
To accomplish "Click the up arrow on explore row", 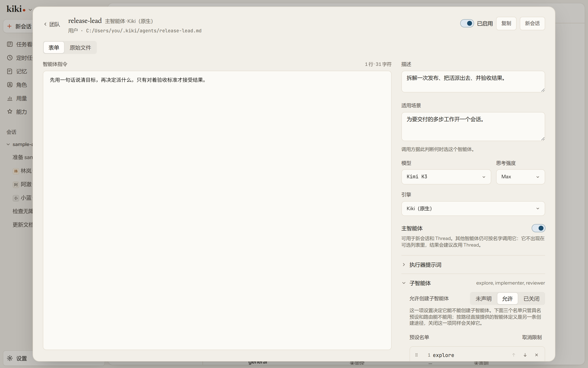I will (514, 355).
